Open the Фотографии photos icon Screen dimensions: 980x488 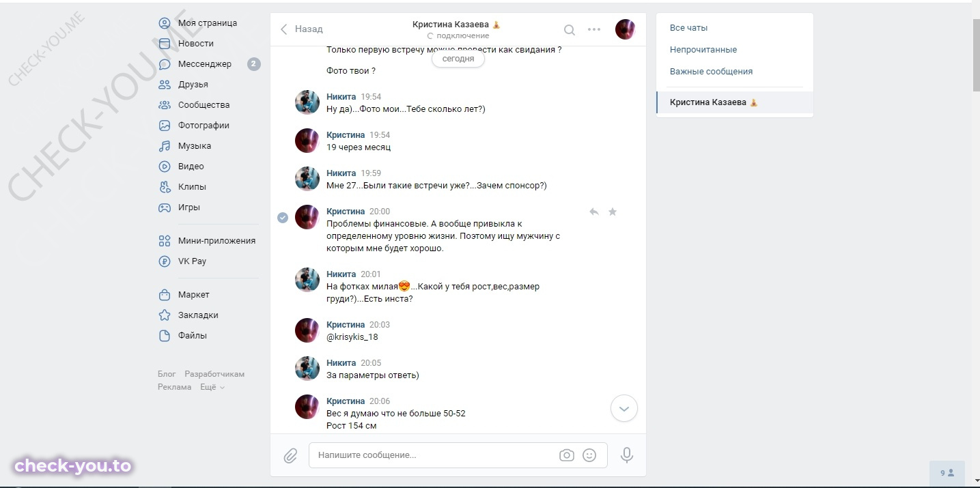click(165, 126)
